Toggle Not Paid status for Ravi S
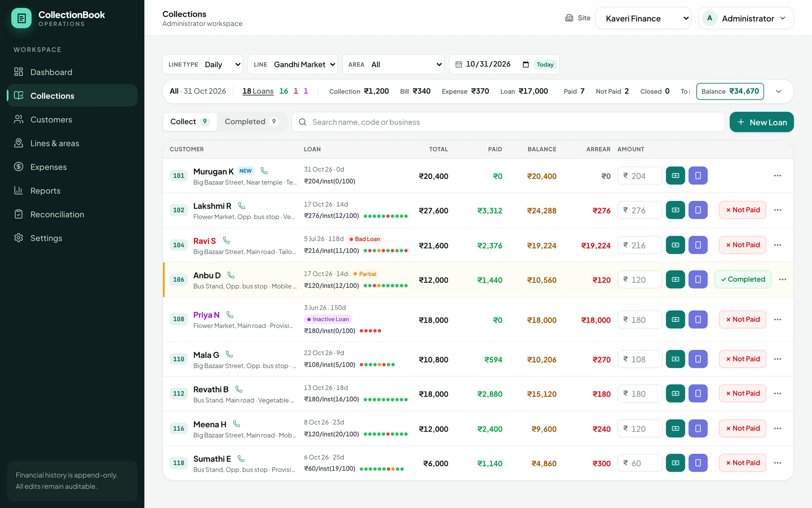 tap(743, 245)
